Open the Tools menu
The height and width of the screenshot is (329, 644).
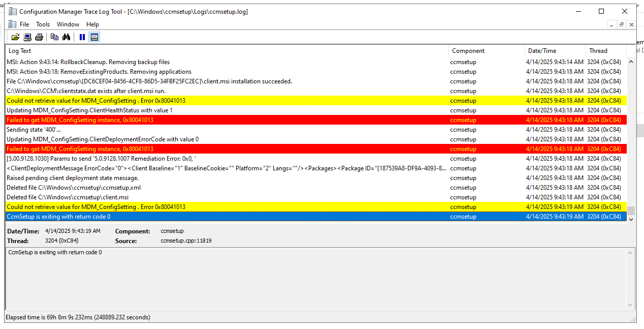[43, 24]
